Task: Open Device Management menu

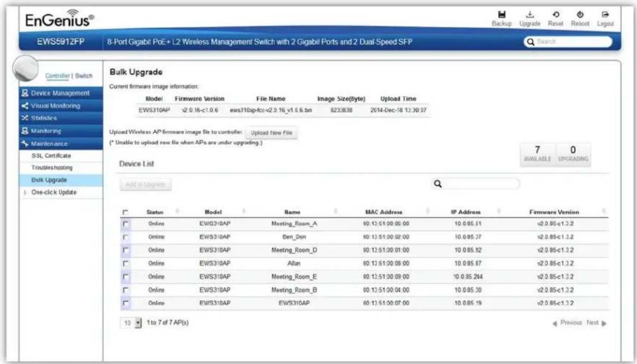Action: [x=61, y=93]
